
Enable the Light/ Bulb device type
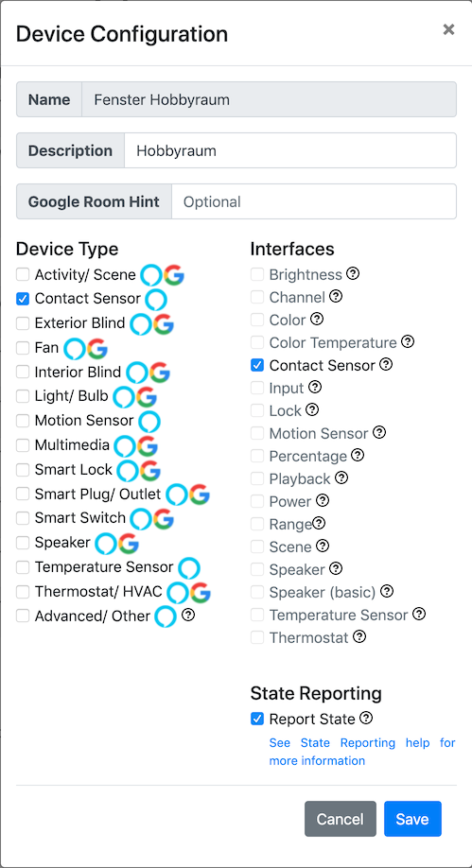[x=23, y=396]
